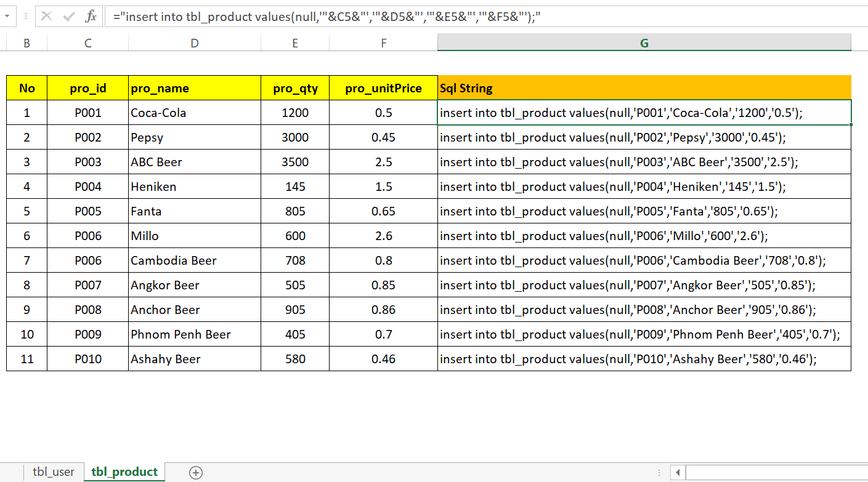Select the Millo product cell

pyautogui.click(x=195, y=236)
